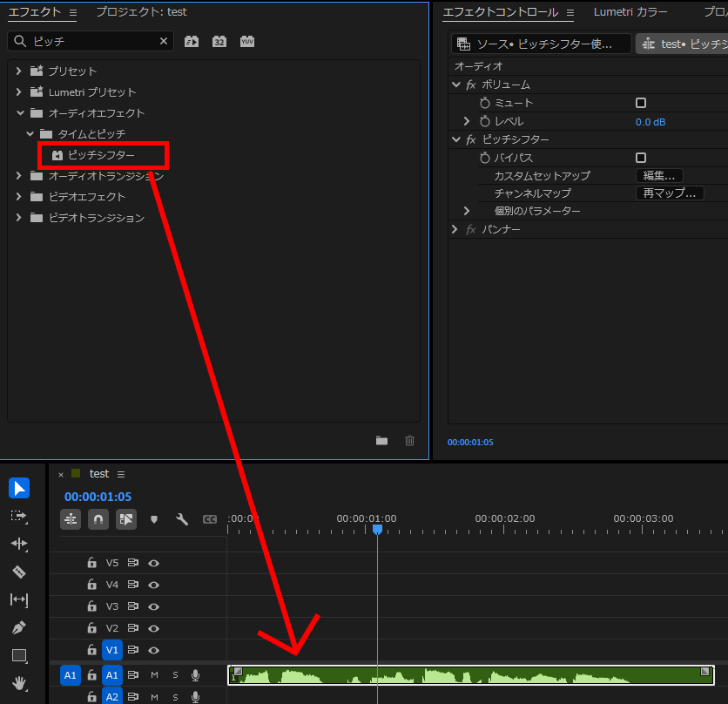The width and height of the screenshot is (728, 704).
Task: Switch to the Lumetri カラー tab
Action: (630, 12)
